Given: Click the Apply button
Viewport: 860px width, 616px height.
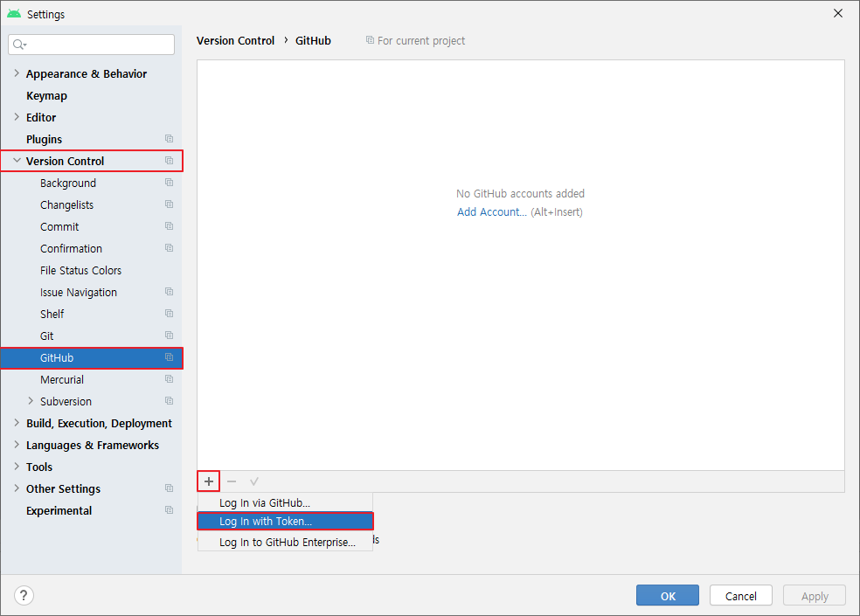Looking at the screenshot, I should (815, 596).
